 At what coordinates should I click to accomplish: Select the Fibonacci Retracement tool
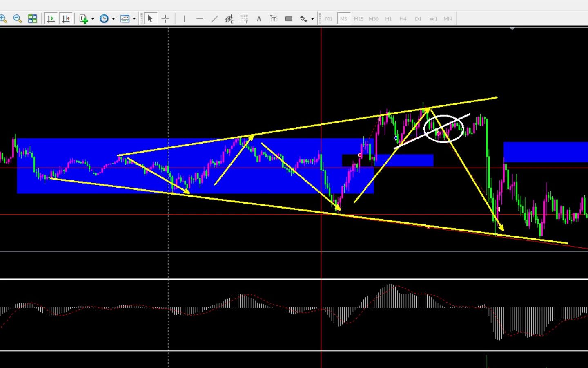pos(244,18)
